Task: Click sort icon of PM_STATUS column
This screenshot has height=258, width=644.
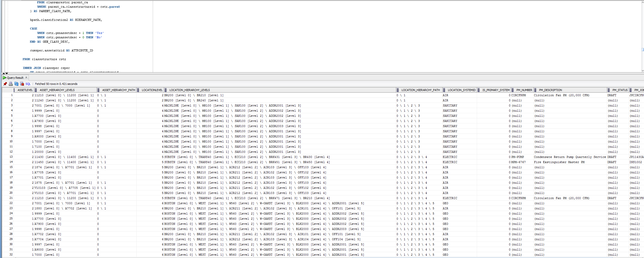Action: 609,90
